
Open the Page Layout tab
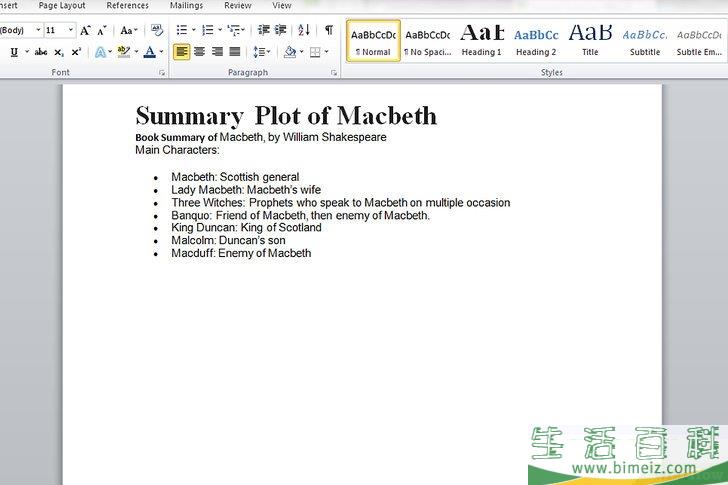pyautogui.click(x=62, y=6)
